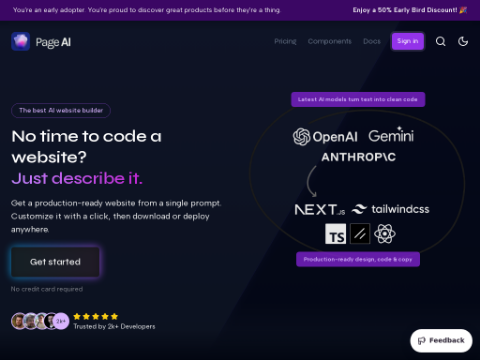Click the Early Bird Discount banner link
Image resolution: width=480 pixels, height=360 pixels.
[x=410, y=10]
